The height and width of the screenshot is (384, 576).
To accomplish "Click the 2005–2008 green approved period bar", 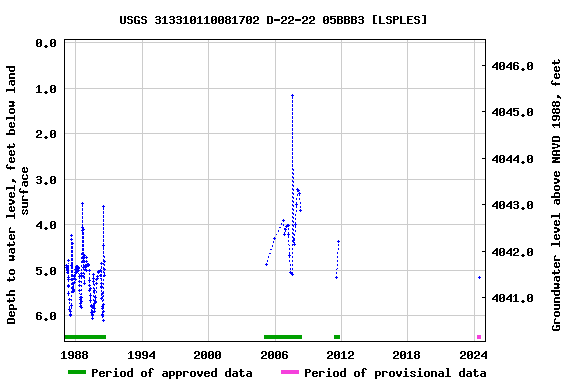I will tap(283, 337).
